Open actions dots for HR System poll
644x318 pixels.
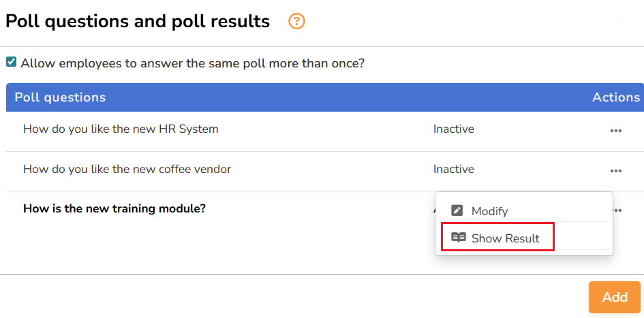pyautogui.click(x=615, y=131)
